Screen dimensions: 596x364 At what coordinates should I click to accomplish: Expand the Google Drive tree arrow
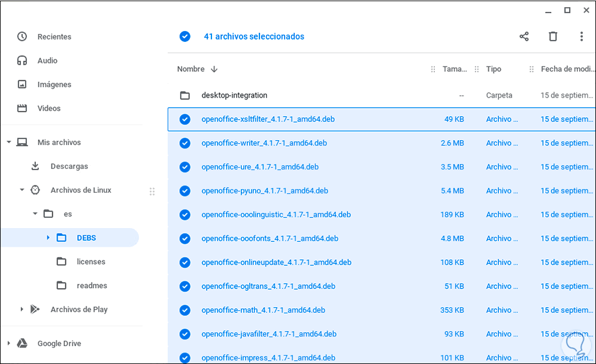pyautogui.click(x=9, y=343)
